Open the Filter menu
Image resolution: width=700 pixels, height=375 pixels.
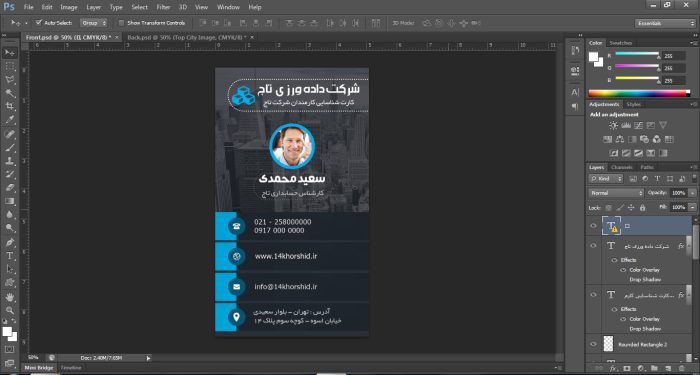pyautogui.click(x=163, y=7)
